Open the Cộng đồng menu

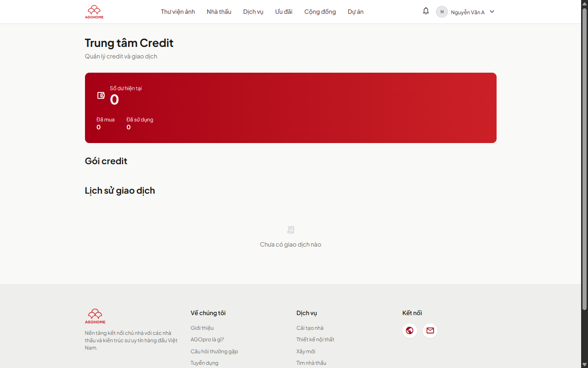coord(320,12)
